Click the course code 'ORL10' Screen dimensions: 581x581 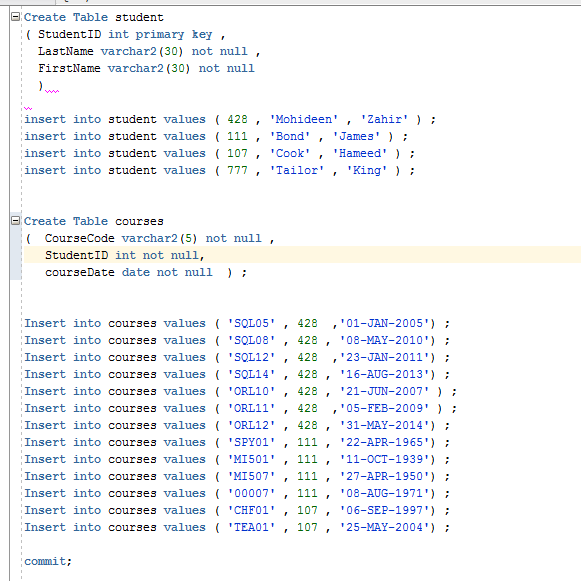pyautogui.click(x=251, y=391)
